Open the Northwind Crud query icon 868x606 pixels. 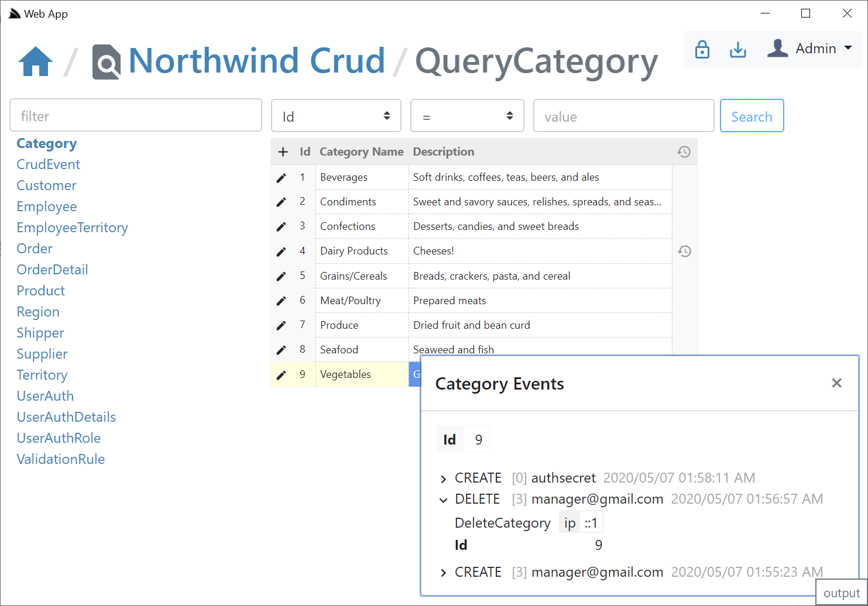point(107,62)
